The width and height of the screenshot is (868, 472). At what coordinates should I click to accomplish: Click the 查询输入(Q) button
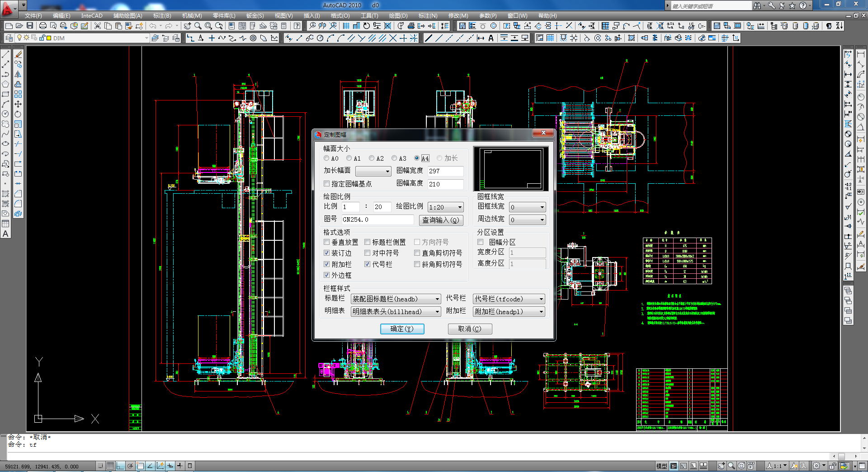click(441, 220)
